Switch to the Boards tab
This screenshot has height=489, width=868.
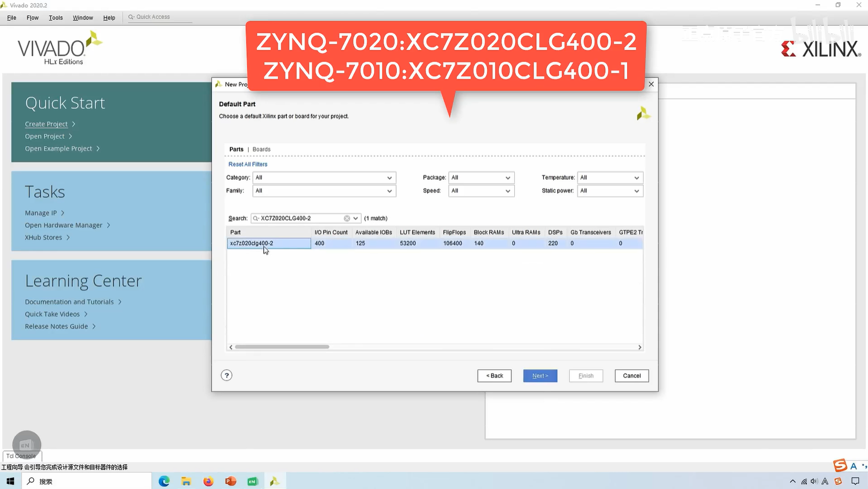pos(261,149)
